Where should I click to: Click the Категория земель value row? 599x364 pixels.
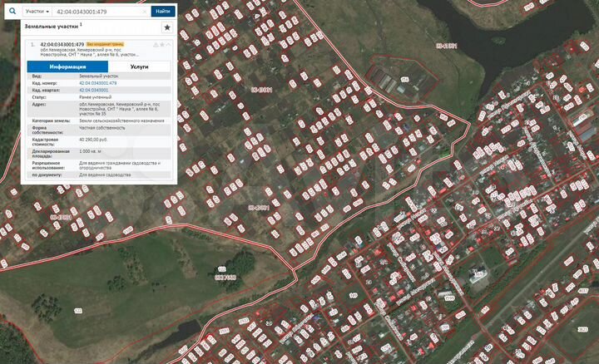121,121
